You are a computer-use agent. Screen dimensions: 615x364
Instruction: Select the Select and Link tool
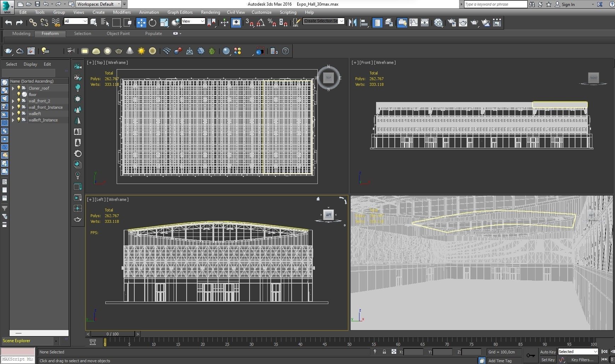pyautogui.click(x=33, y=23)
